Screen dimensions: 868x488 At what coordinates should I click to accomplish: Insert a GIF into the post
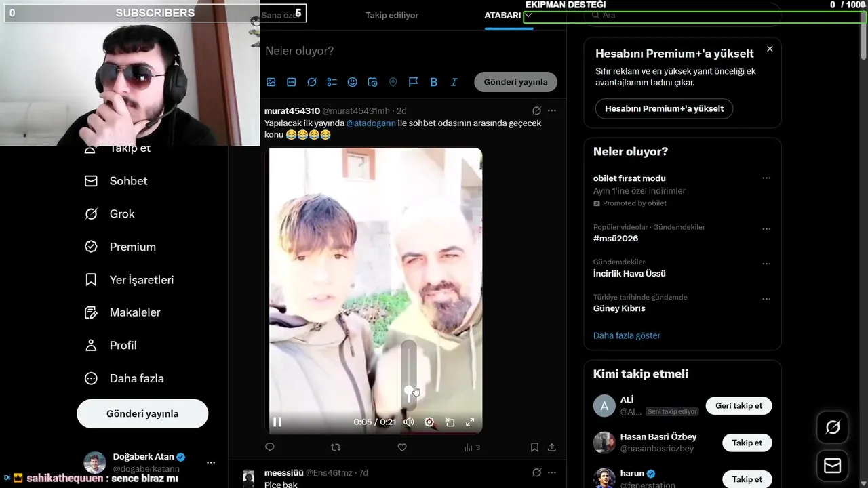292,82
